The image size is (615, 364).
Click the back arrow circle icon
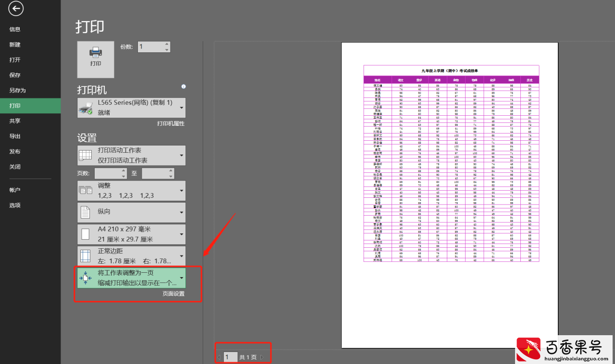click(x=16, y=8)
